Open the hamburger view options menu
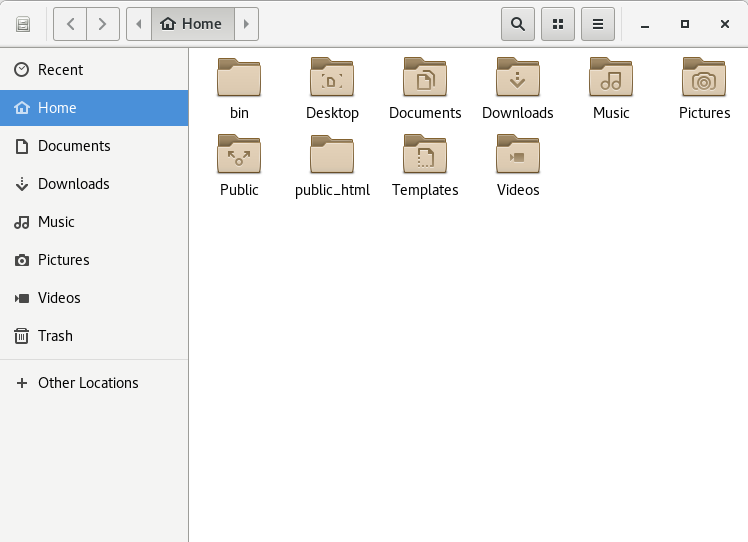The width and height of the screenshot is (748, 542). [598, 24]
